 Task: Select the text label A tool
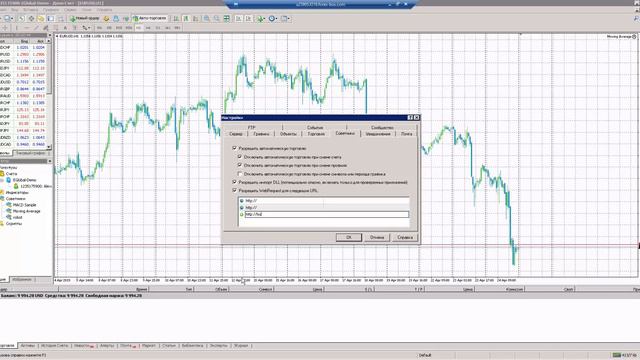click(65, 28)
